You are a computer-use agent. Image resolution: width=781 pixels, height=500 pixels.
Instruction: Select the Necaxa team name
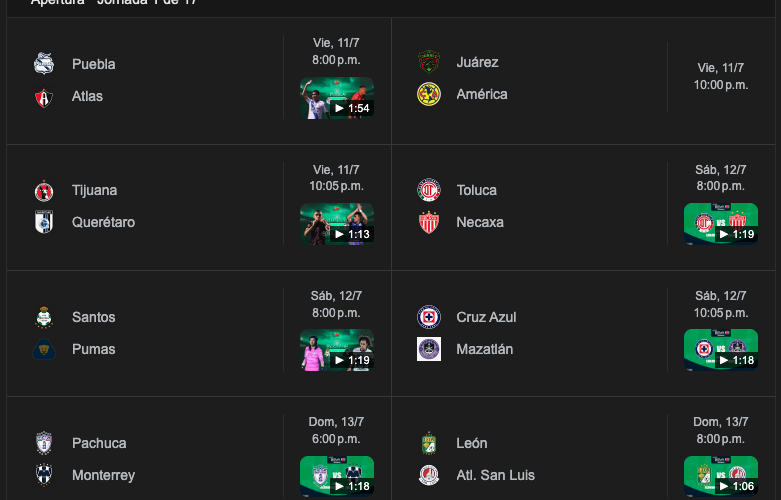tap(480, 222)
